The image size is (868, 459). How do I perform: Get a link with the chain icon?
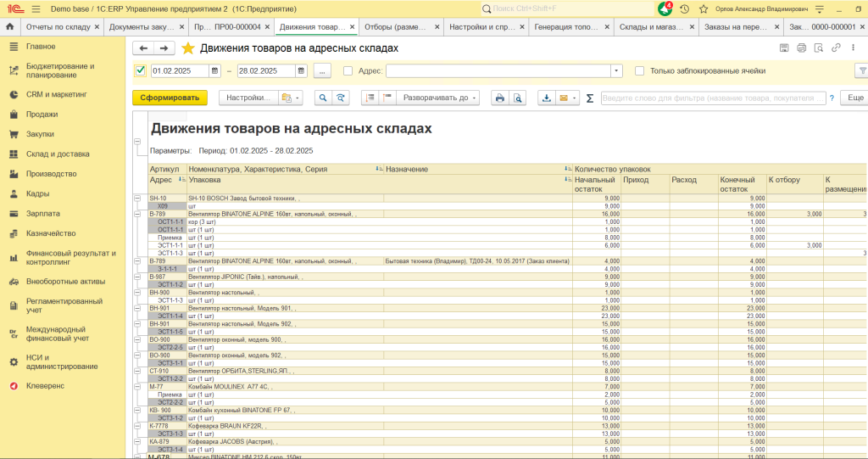[x=836, y=48]
